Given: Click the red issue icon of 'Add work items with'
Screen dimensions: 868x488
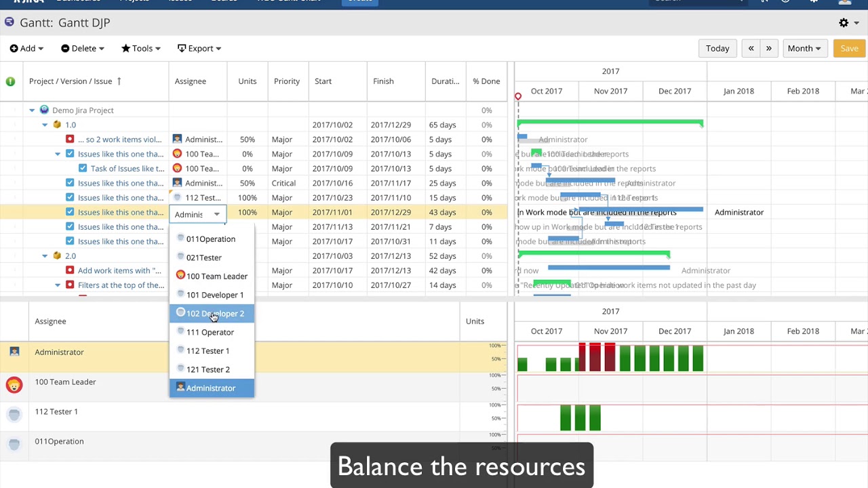Looking at the screenshot, I should tap(70, 270).
